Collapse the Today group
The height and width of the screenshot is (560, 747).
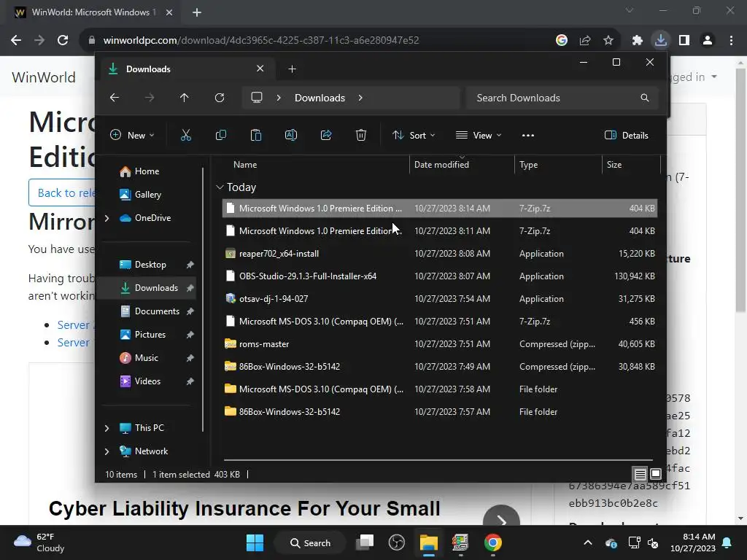click(x=220, y=187)
